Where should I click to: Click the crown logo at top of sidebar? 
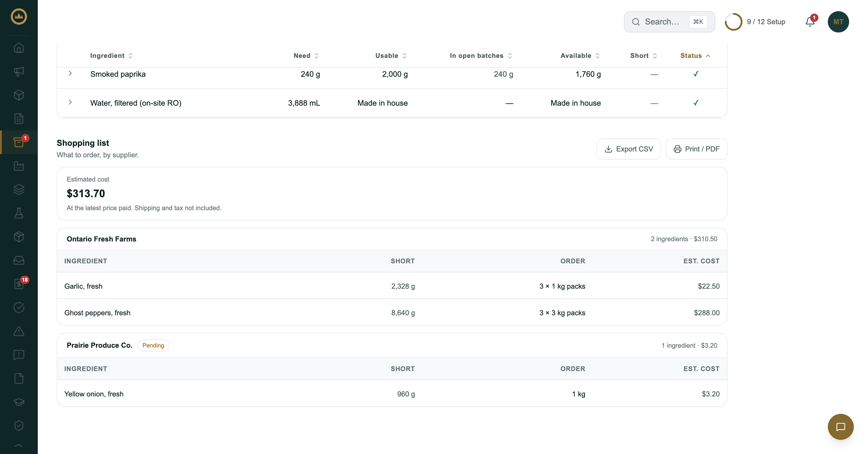click(19, 17)
